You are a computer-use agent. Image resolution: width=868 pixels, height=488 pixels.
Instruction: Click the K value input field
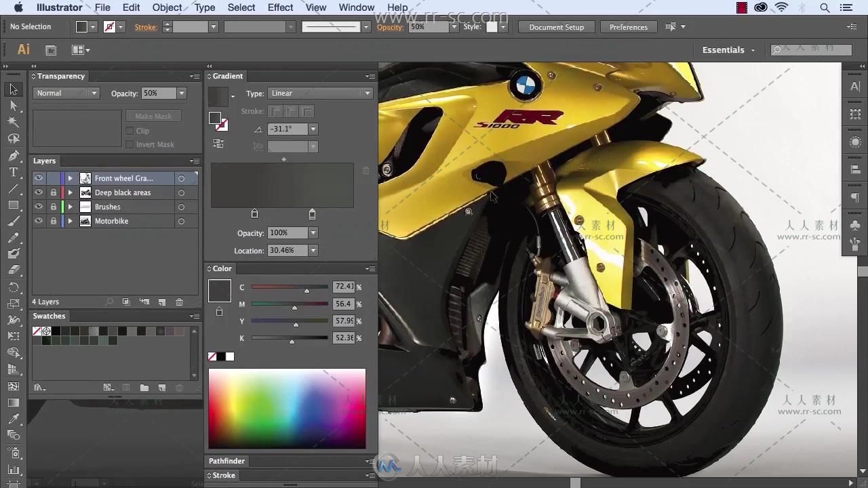(344, 338)
